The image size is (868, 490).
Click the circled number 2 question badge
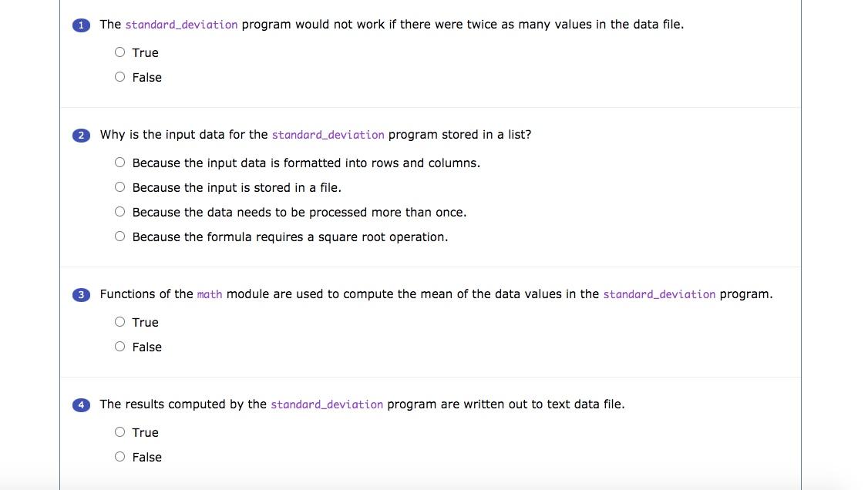pyautogui.click(x=81, y=135)
